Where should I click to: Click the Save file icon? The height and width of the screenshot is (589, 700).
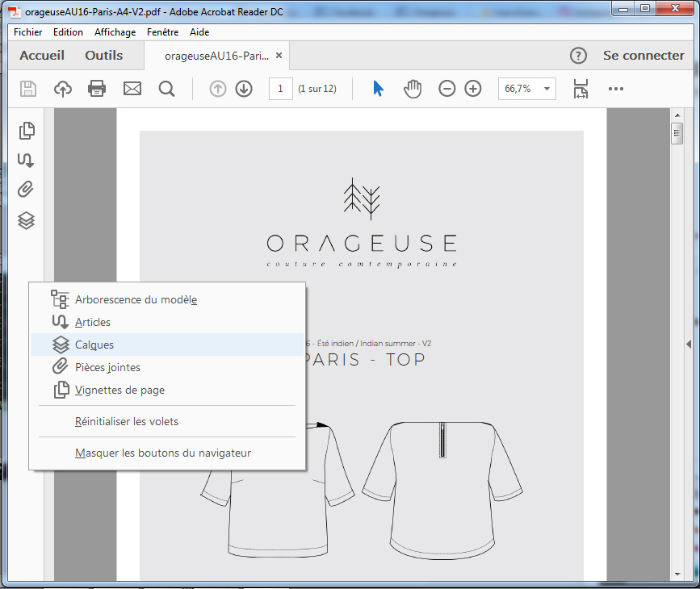(28, 89)
